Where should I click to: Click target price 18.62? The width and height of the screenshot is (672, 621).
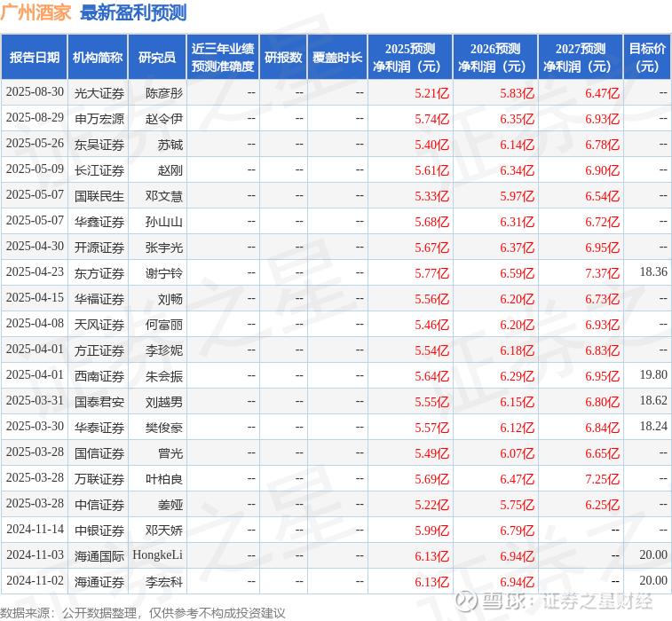653,401
